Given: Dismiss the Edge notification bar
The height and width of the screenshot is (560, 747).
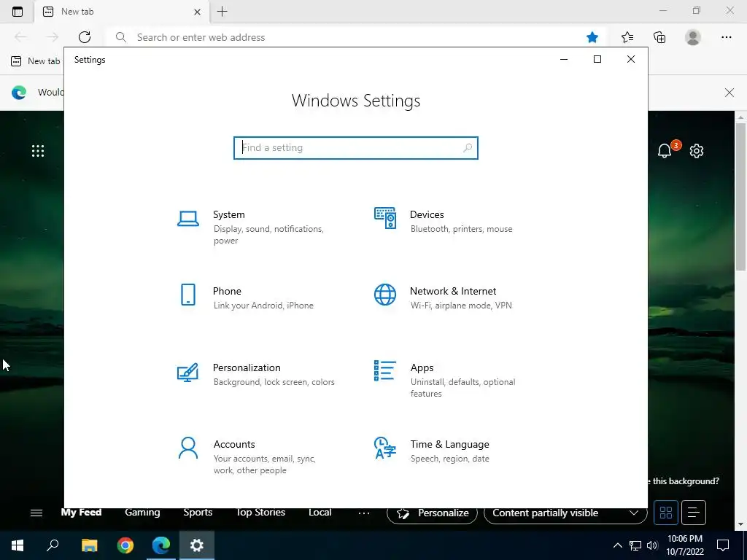Looking at the screenshot, I should click(x=729, y=93).
